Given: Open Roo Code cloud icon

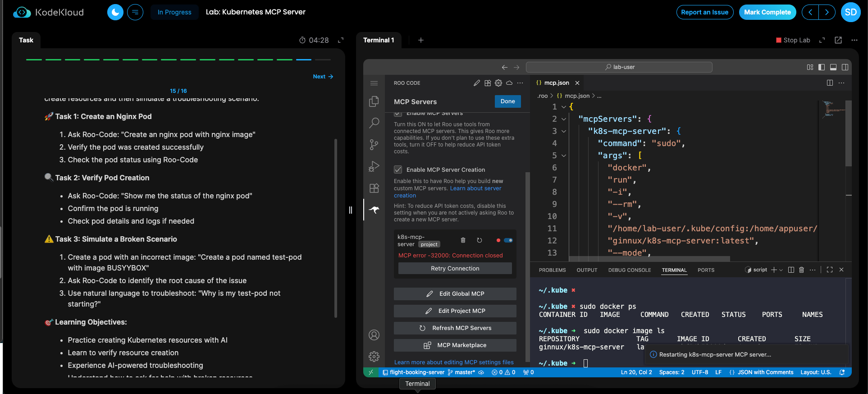Looking at the screenshot, I should click(x=509, y=83).
